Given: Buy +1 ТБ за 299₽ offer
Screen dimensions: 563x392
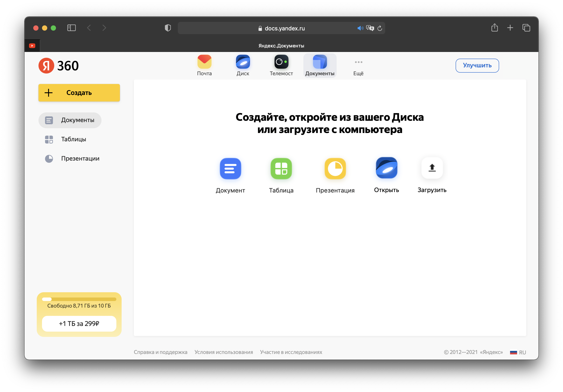Looking at the screenshot, I should click(79, 324).
